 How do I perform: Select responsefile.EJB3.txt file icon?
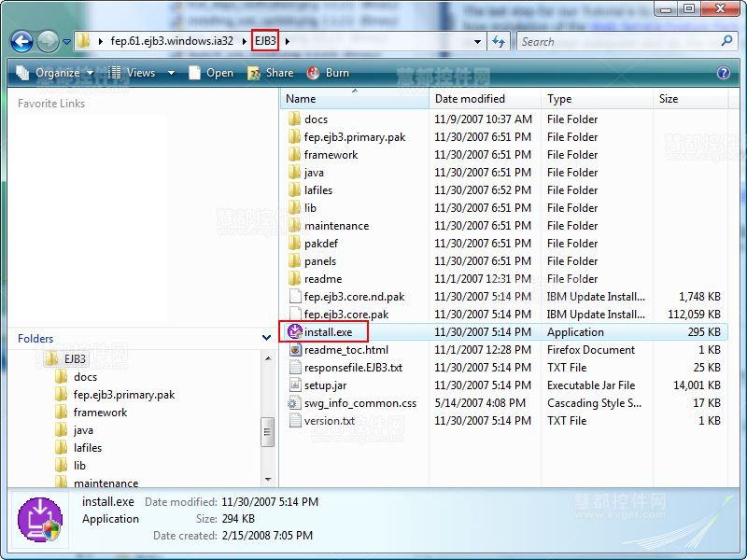coord(295,367)
